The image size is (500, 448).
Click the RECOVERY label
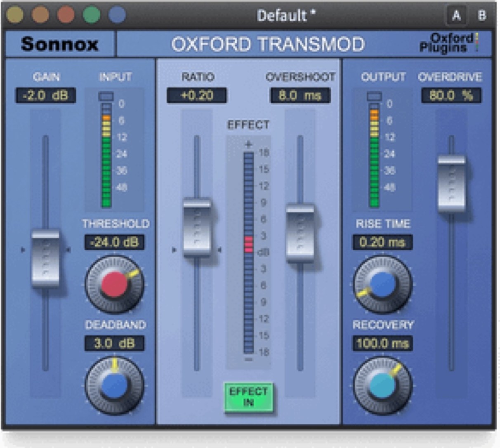[x=383, y=325]
